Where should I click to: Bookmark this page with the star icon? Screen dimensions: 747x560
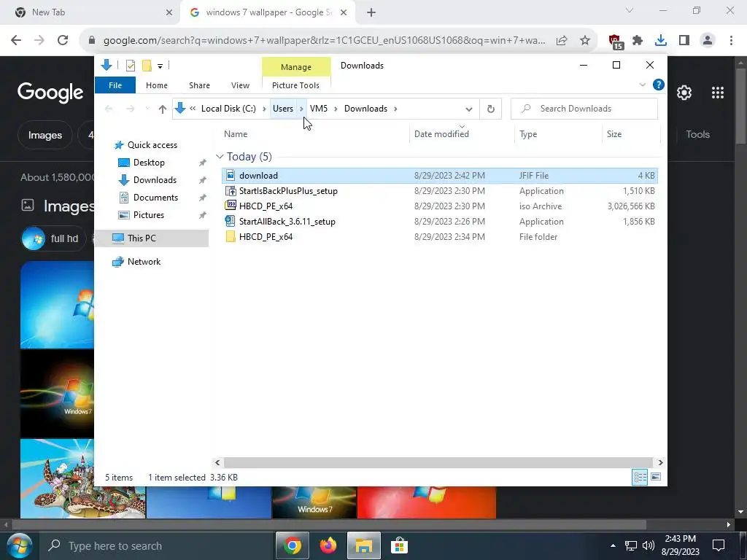[585, 41]
